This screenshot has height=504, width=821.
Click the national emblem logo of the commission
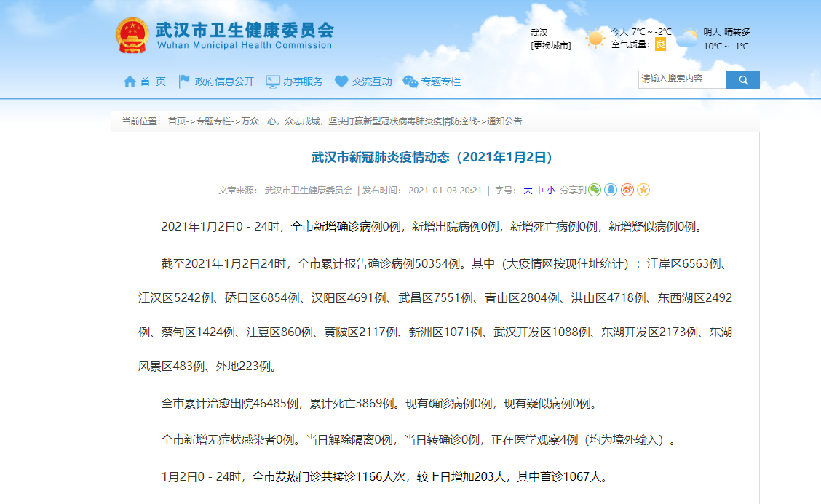tap(132, 36)
